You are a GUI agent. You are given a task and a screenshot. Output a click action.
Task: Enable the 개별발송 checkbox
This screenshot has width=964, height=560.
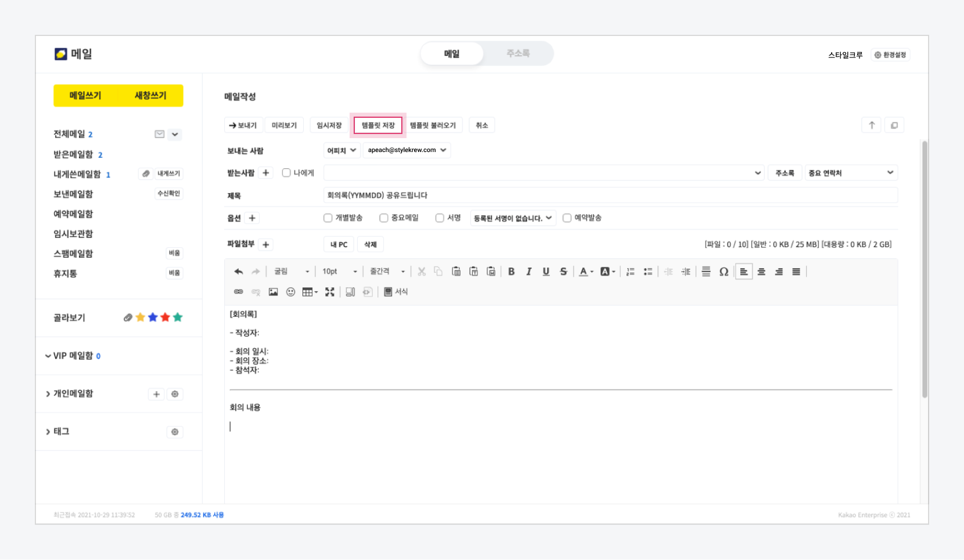pos(328,218)
